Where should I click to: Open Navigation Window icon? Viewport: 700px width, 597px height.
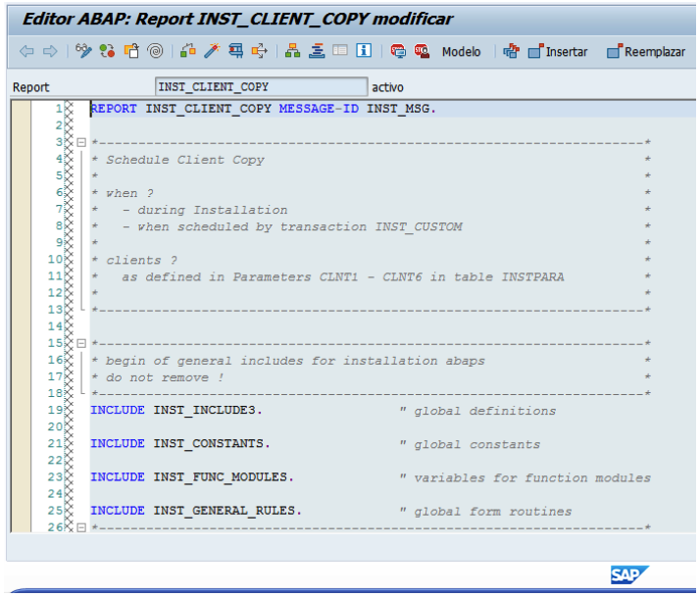coord(317,51)
